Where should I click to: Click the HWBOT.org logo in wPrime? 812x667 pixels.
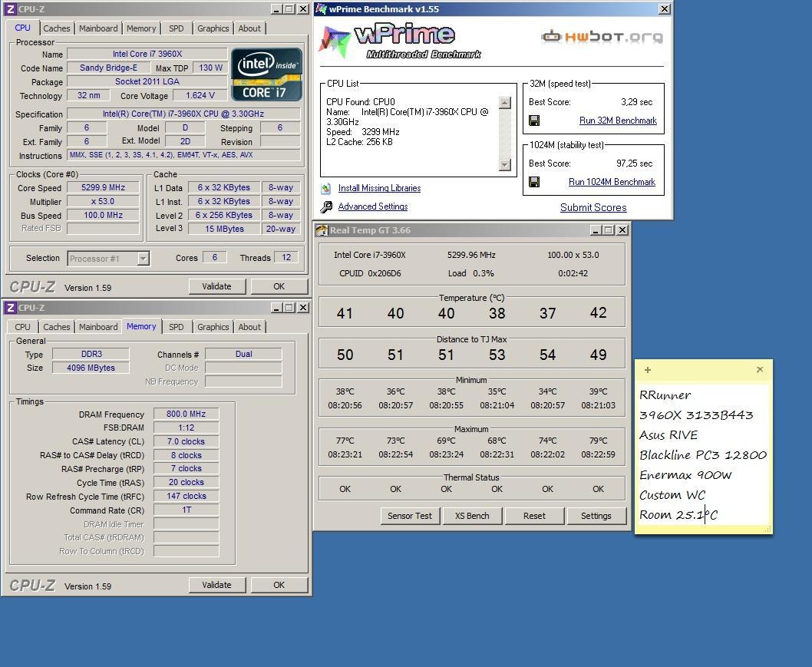click(602, 36)
